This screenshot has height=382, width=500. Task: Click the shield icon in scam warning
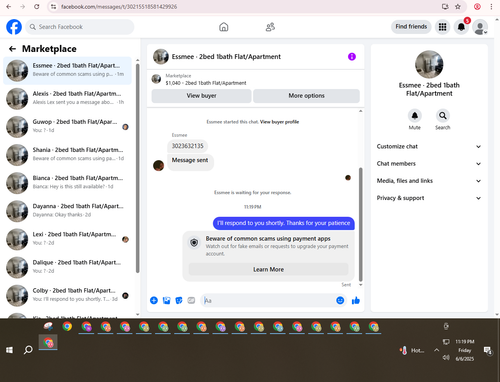(194, 242)
